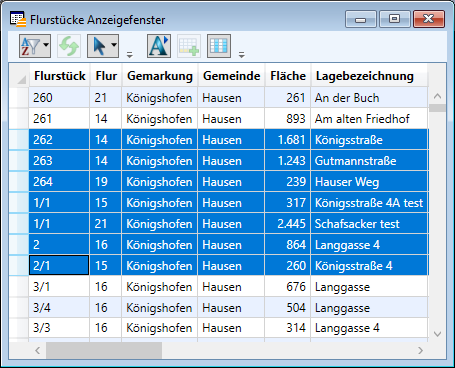Click the text label 'A' icon
The image size is (455, 368).
click(x=159, y=46)
